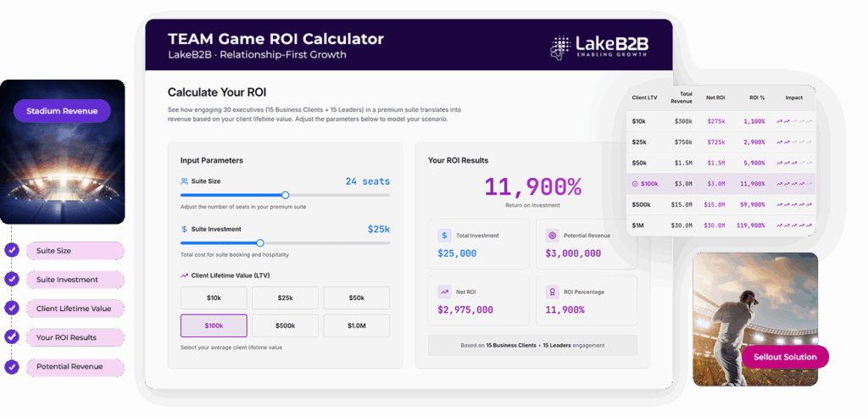Click the Client Lifetime Value trend icon
The image size is (868, 417).
pyautogui.click(x=185, y=275)
